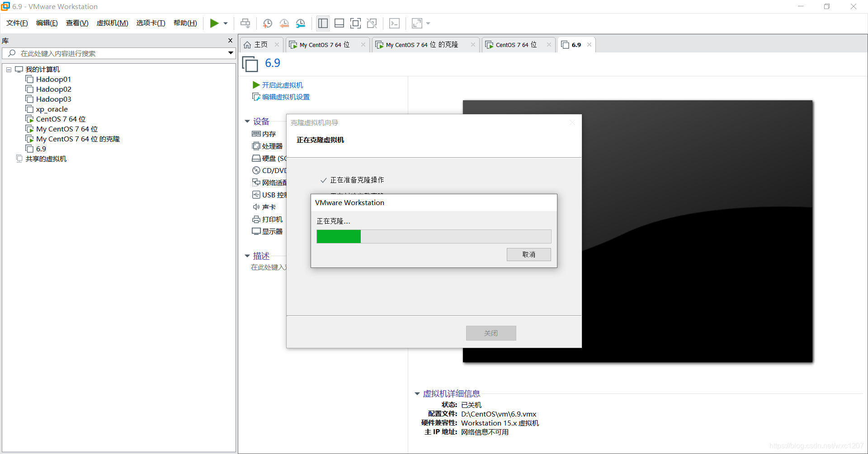The image size is (868, 454).
Task: Close the library (库) panel
Action: point(230,41)
